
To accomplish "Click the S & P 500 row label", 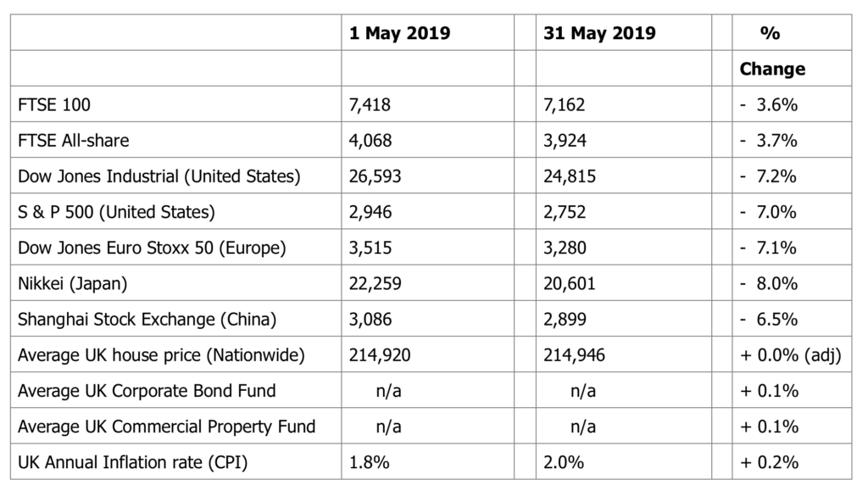I will [x=116, y=212].
